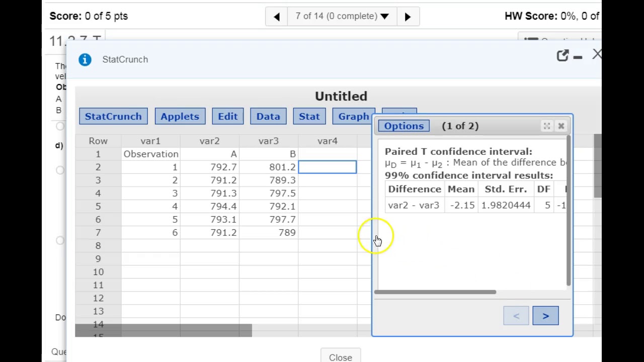Click cell with value 794.4
Viewport: 644px width, 362px height.
coord(209,206)
